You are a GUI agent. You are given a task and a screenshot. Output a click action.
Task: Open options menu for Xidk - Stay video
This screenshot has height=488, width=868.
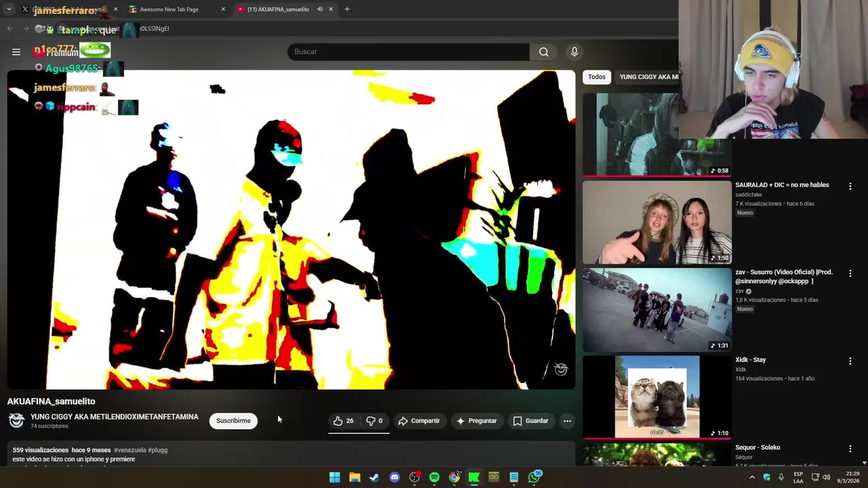coord(850,361)
